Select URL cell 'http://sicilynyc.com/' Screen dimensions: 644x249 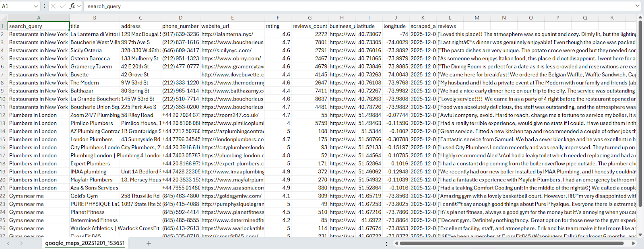232,50
